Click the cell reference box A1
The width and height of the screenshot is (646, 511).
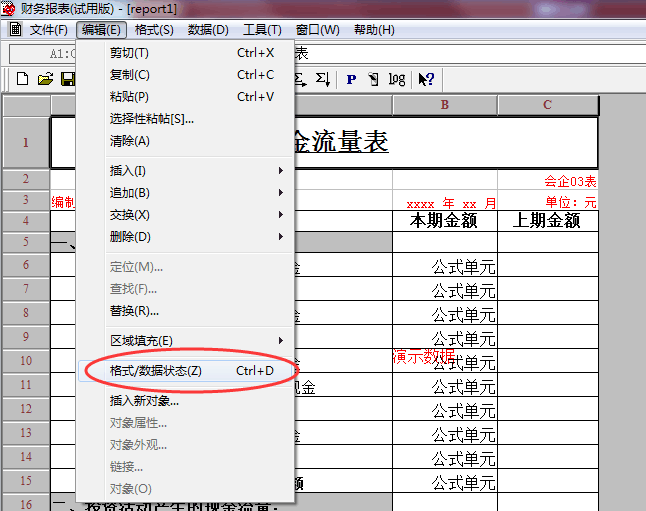point(43,54)
